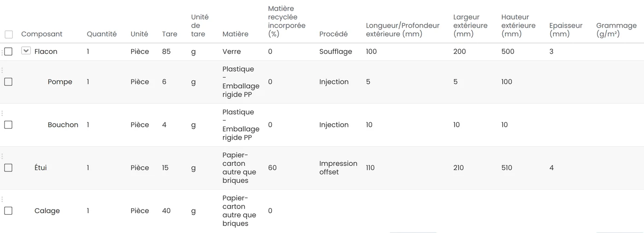Select the Procédé column header
This screenshot has height=233, width=644.
click(x=333, y=34)
